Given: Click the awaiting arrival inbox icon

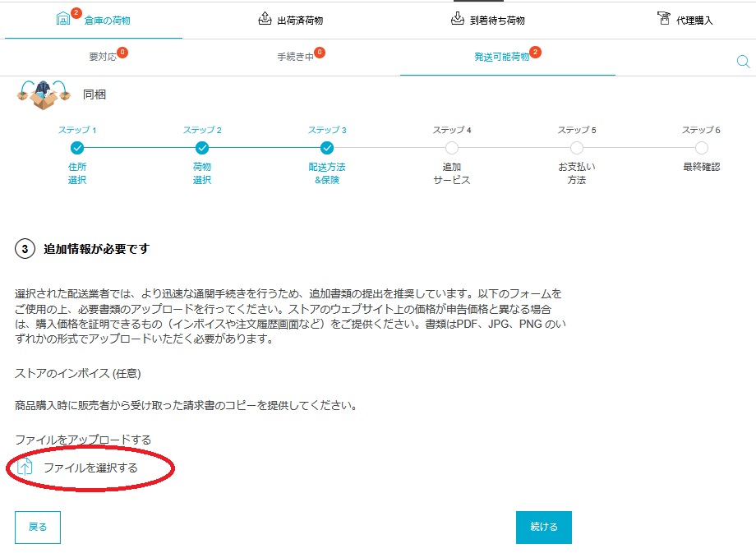Looking at the screenshot, I should pos(458,19).
